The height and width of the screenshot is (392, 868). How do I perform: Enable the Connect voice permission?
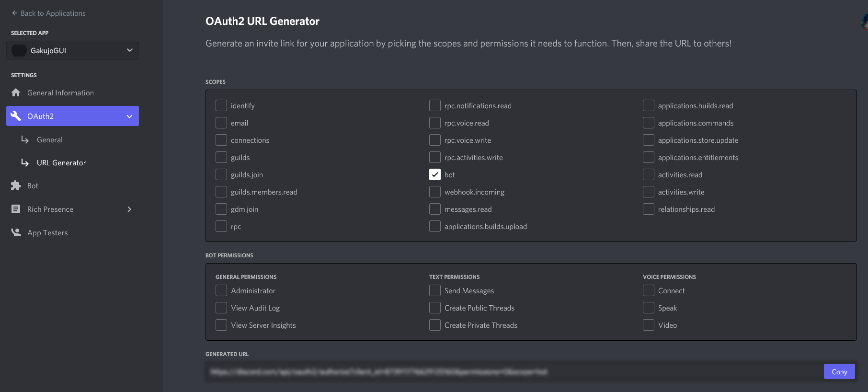pyautogui.click(x=649, y=290)
